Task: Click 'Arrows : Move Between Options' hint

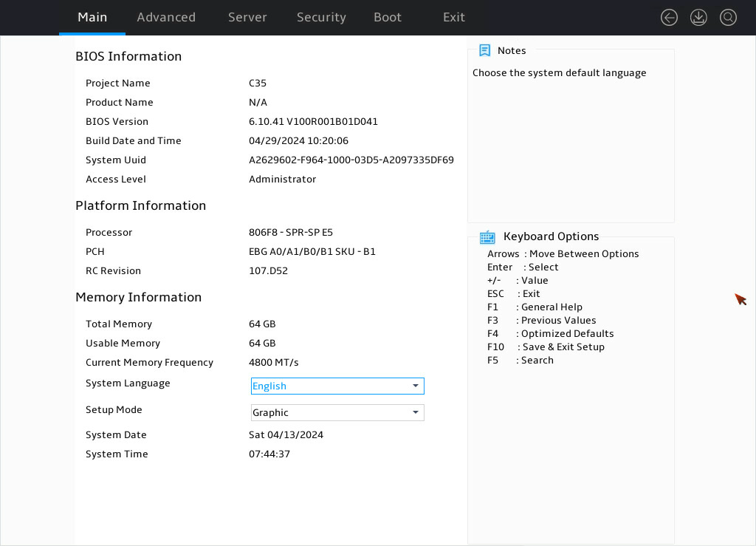Action: (x=563, y=253)
